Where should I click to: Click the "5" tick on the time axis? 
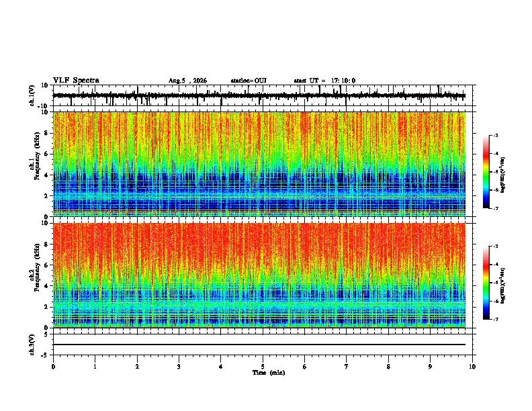[x=263, y=367]
